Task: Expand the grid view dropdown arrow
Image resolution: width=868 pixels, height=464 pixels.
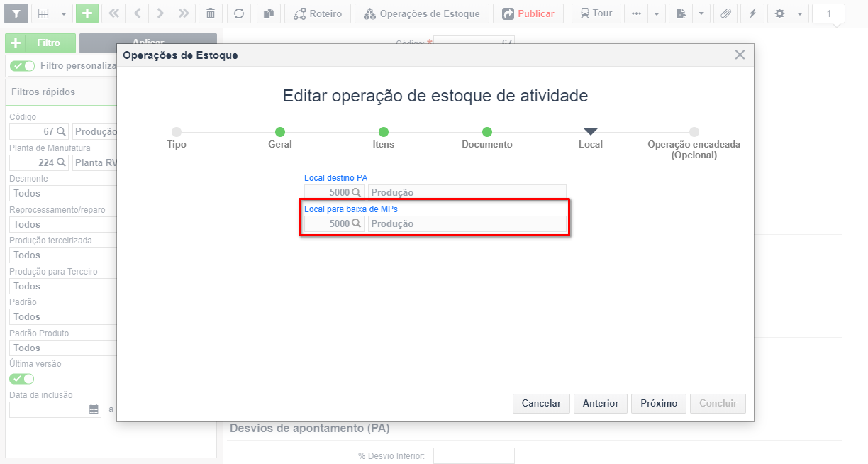Action: [63, 13]
